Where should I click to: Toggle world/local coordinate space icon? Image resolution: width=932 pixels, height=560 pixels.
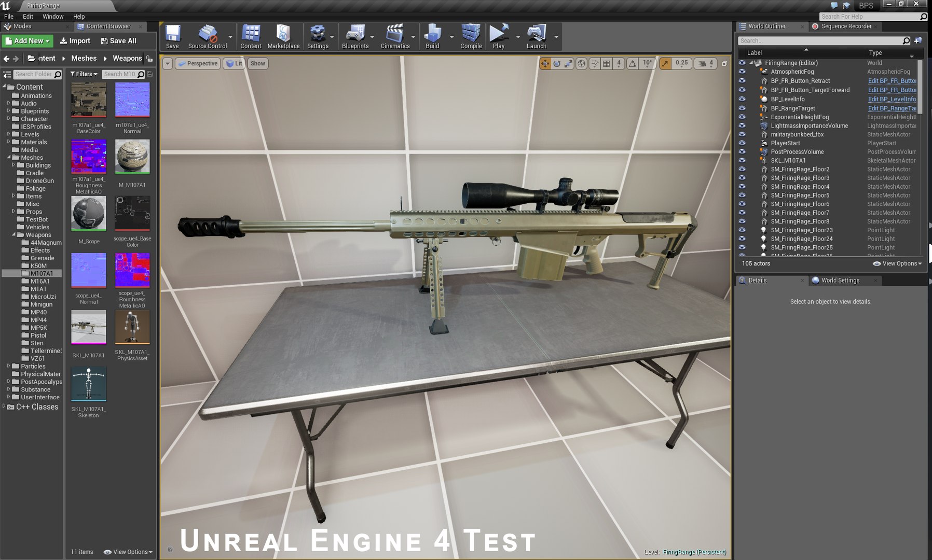click(582, 63)
